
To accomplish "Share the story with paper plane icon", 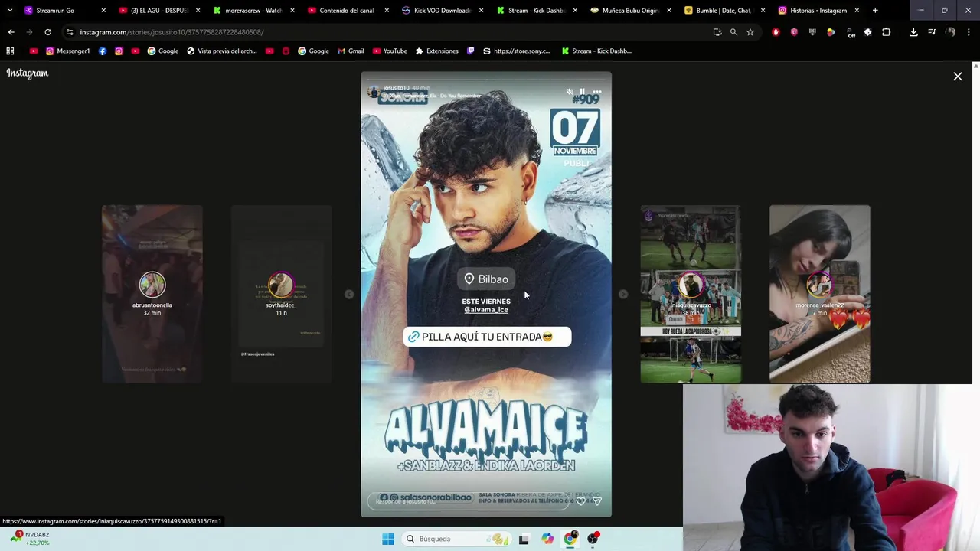I will click(597, 501).
